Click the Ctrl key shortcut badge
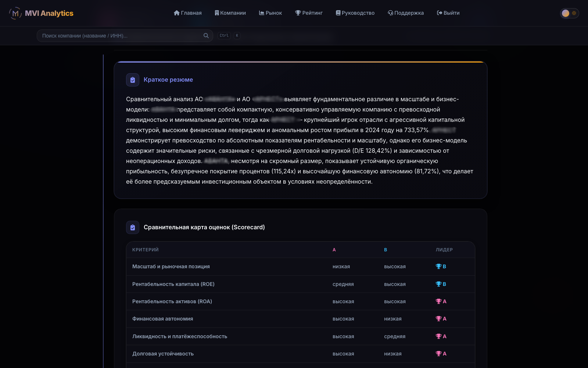Viewport: 588px width, 368px height. 224,36
